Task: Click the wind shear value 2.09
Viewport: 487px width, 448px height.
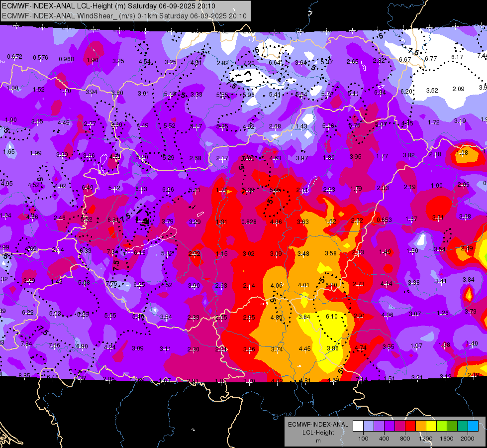Action: pos(459,89)
